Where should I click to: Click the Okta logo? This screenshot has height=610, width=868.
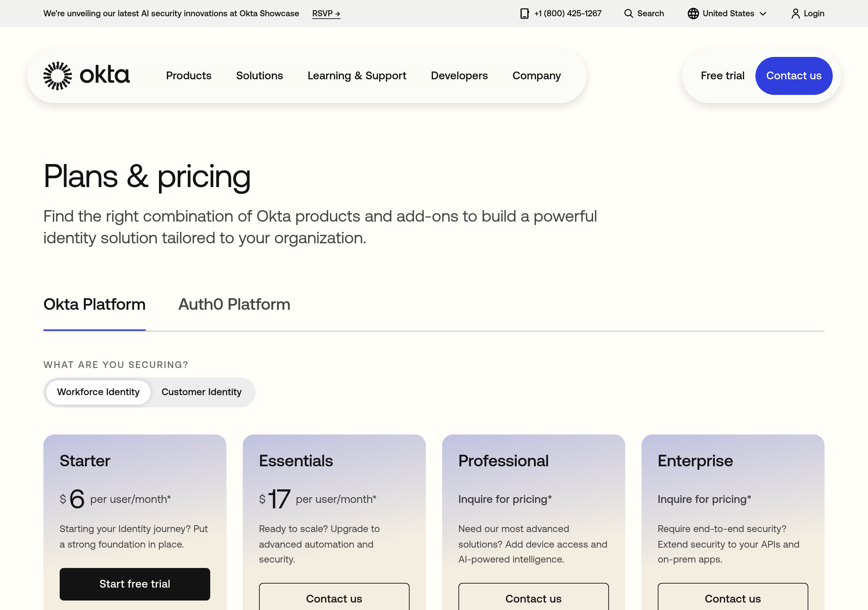coord(86,75)
